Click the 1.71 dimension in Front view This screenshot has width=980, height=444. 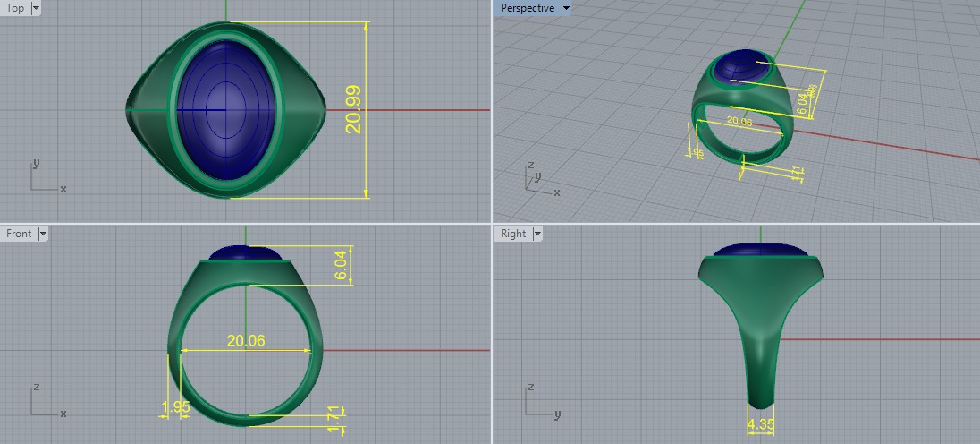click(334, 419)
